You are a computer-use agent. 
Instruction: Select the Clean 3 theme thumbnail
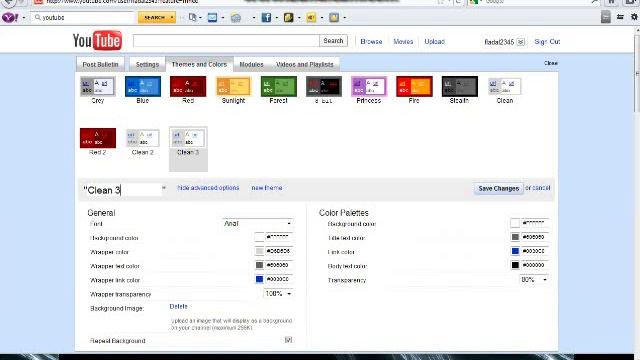coord(188,138)
